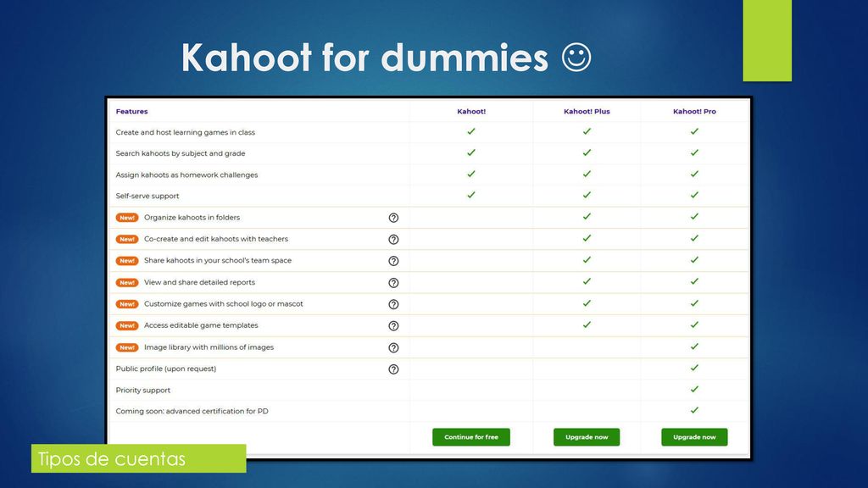Click Kahoot! Plus checkmark for Search kahoots by subject
The width and height of the screenshot is (868, 488).
(587, 152)
